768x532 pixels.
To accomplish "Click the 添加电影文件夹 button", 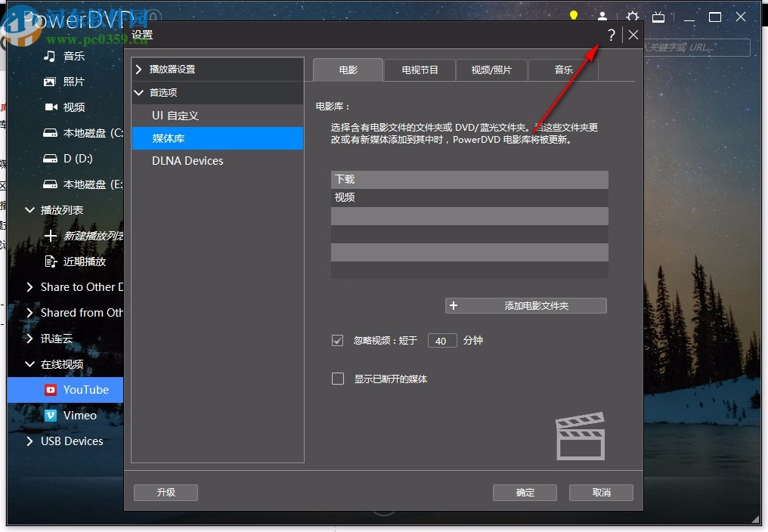I will tap(526, 305).
